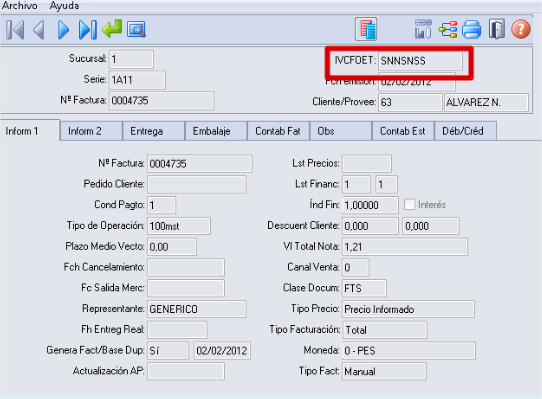Click the Lst Precios field
Screen dimensions: 542x399
pyautogui.click(x=367, y=164)
